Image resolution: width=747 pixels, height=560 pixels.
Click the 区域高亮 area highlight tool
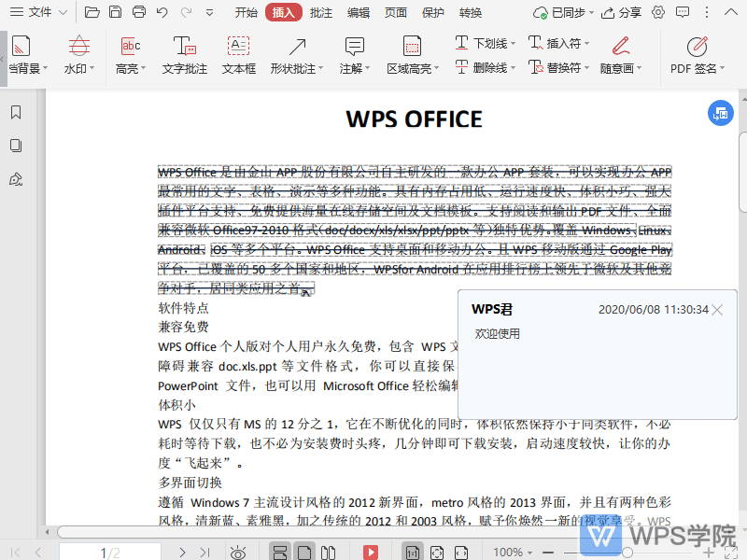(x=412, y=55)
